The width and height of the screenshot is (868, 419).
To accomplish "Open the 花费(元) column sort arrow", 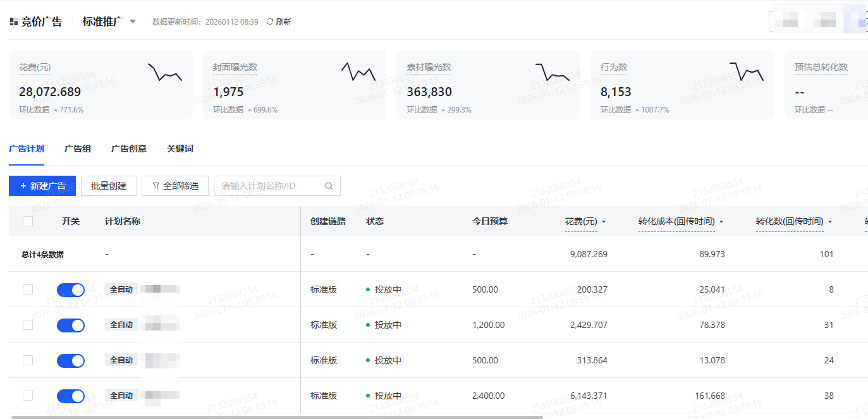I will coord(604,222).
